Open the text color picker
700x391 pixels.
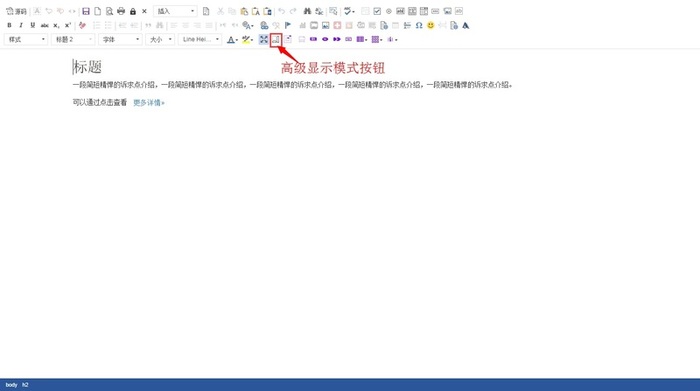[232, 40]
